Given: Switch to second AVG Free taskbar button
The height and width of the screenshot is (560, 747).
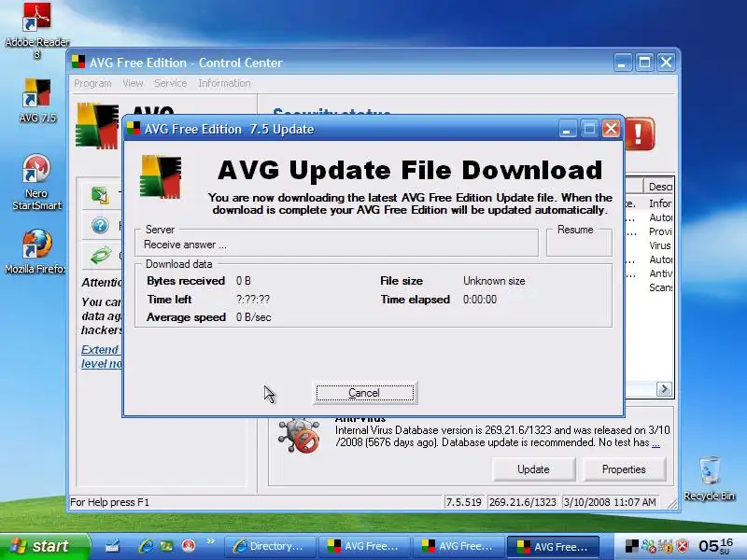Looking at the screenshot, I should click(458, 546).
